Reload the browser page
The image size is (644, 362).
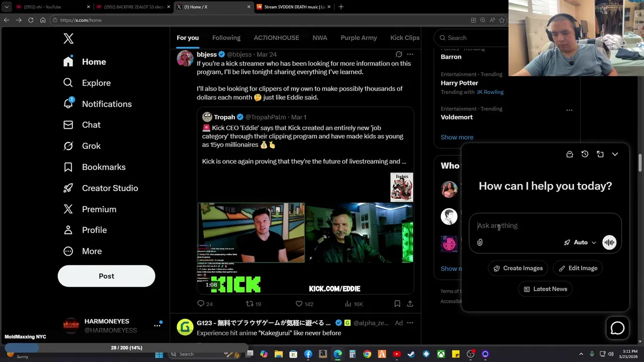[31, 20]
